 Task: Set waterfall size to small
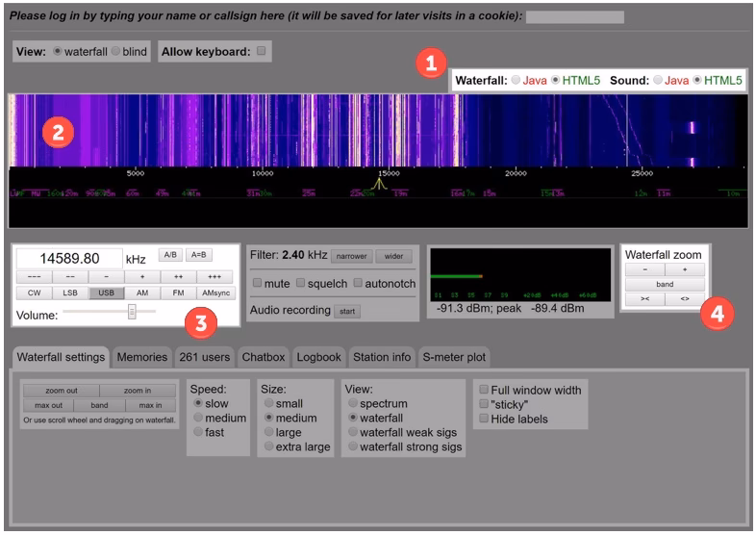[x=268, y=403]
